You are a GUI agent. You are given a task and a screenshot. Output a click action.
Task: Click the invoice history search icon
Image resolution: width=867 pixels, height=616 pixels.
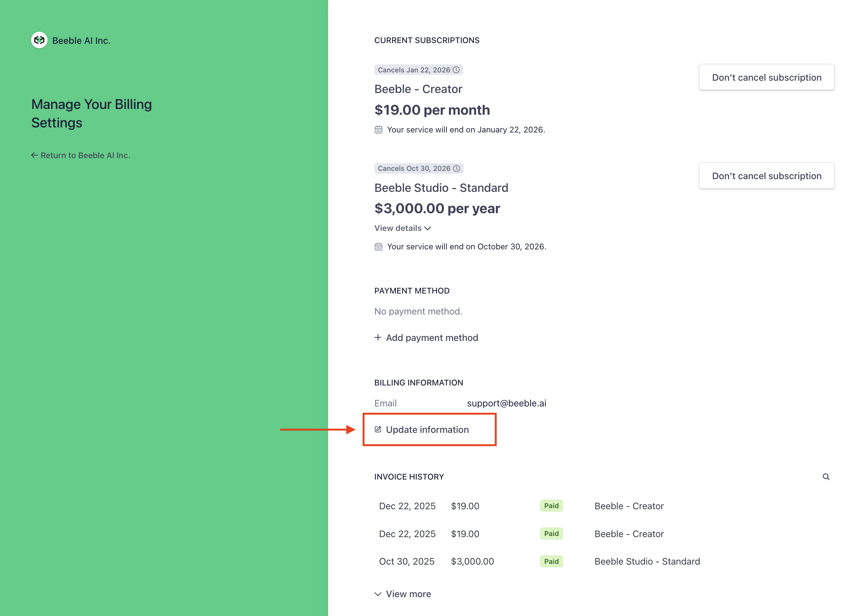pos(826,477)
